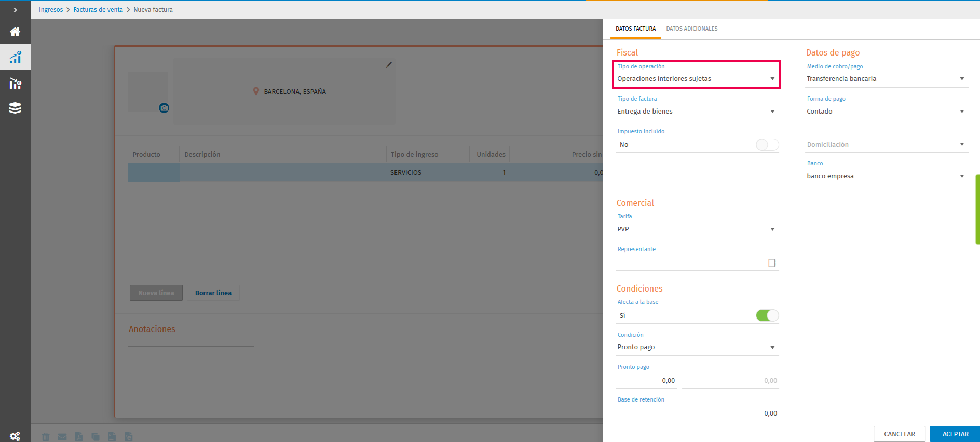Switch to the Datos Adicionales tab
Screen dimensions: 980x442
pyautogui.click(x=692, y=29)
